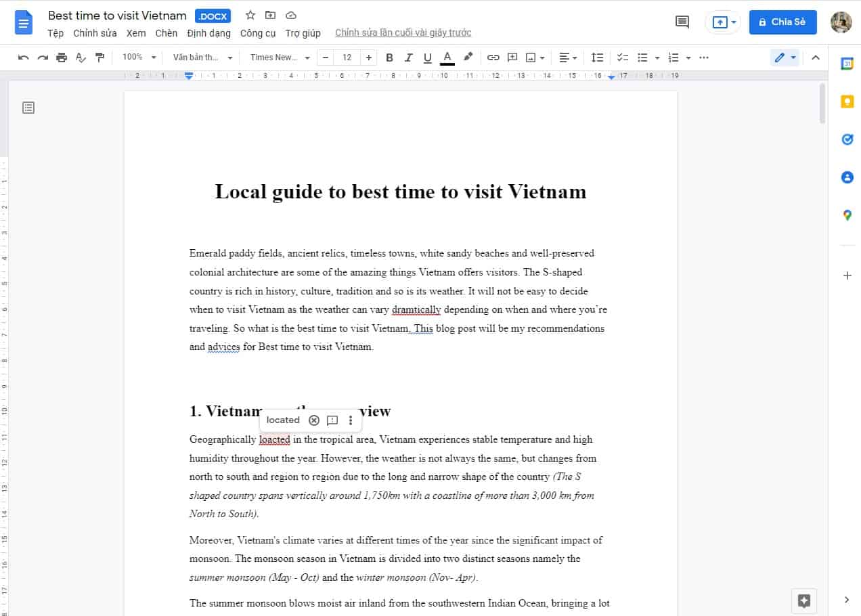The height and width of the screenshot is (616, 861).
Task: Open Contacts in side panel
Action: [847, 177]
